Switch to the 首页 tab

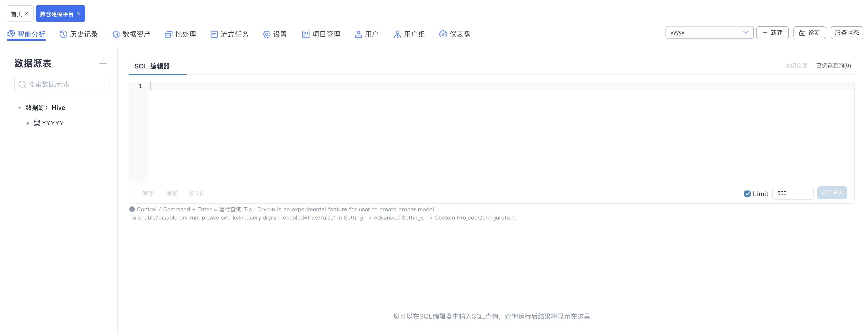click(x=16, y=14)
